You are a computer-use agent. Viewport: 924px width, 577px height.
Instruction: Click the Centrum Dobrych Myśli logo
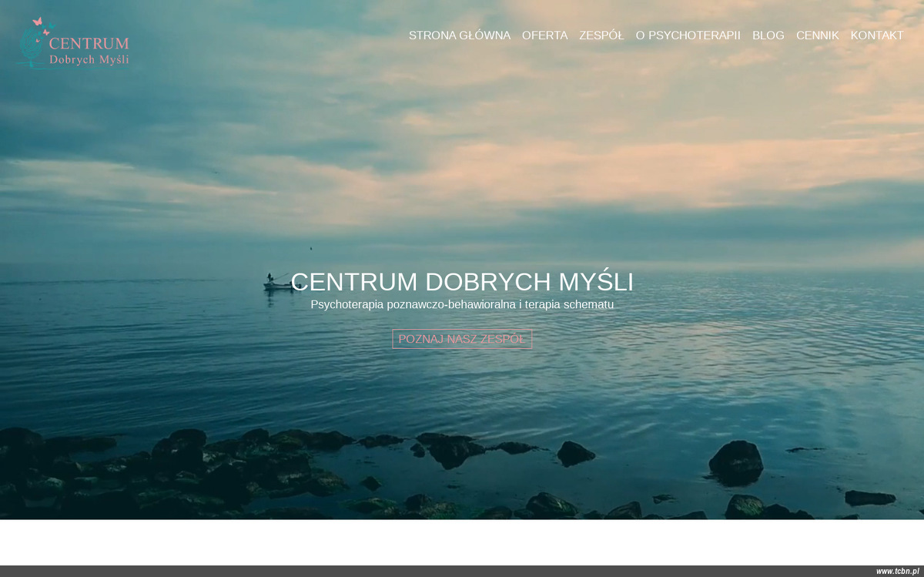(73, 42)
